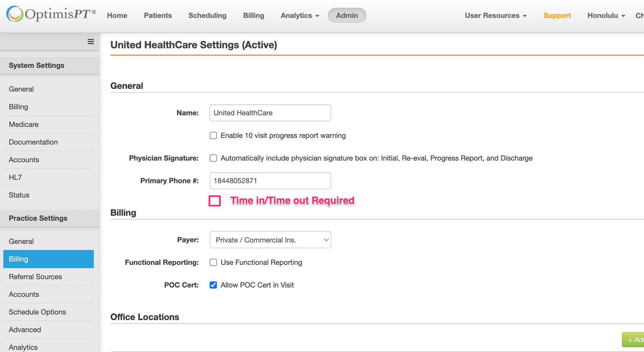Image resolution: width=644 pixels, height=352 pixels.
Task: Select Referral Sources in Practice Settings
Action: point(35,277)
